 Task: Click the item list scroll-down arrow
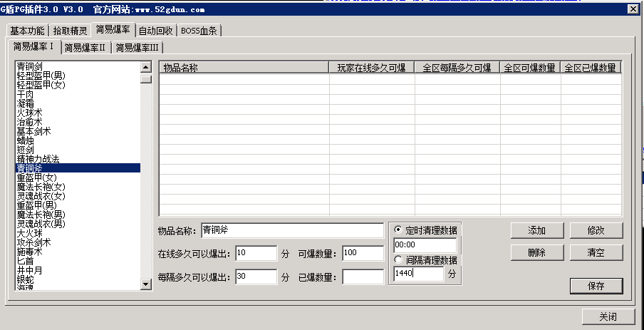pyautogui.click(x=146, y=284)
